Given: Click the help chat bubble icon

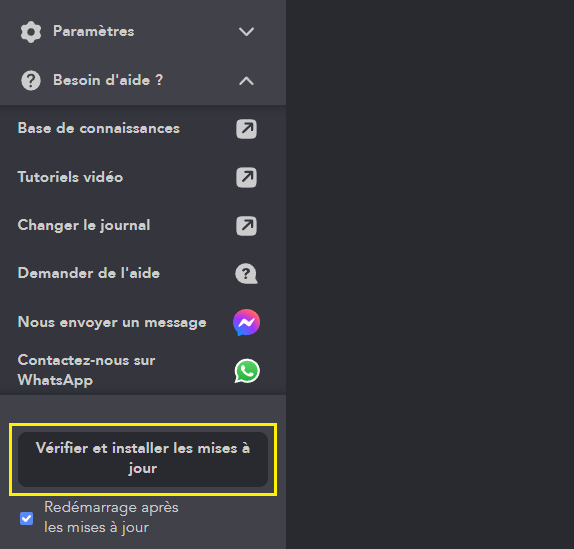Looking at the screenshot, I should point(246,274).
